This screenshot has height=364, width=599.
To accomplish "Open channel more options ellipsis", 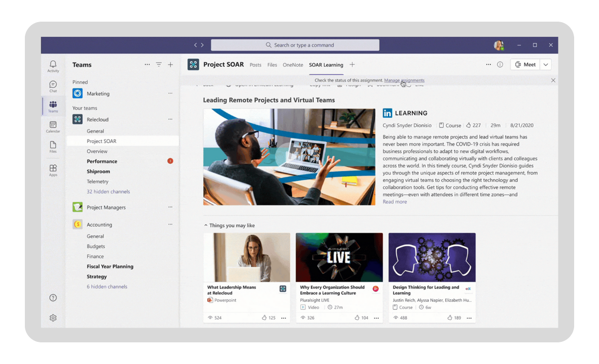I will (488, 65).
